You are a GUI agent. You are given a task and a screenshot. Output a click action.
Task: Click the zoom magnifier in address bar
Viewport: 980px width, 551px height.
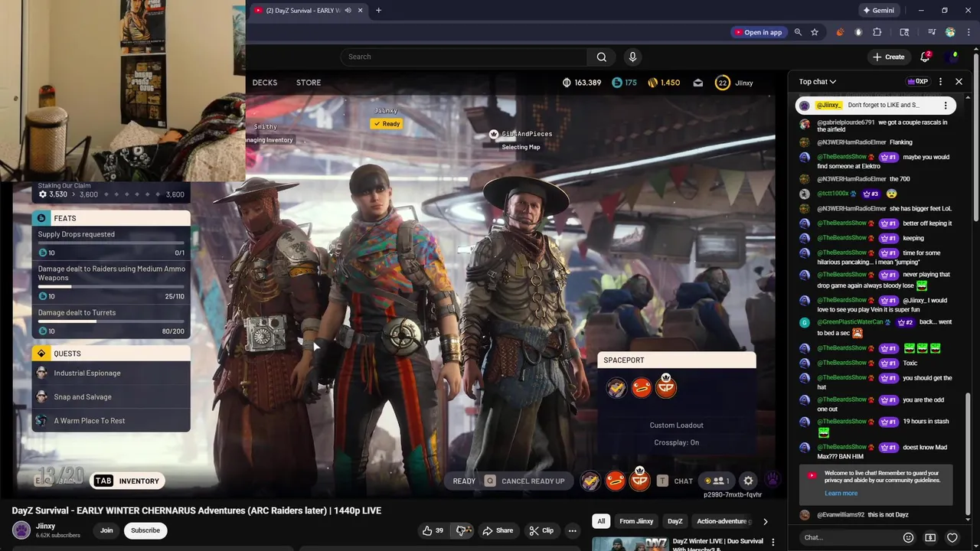click(798, 32)
